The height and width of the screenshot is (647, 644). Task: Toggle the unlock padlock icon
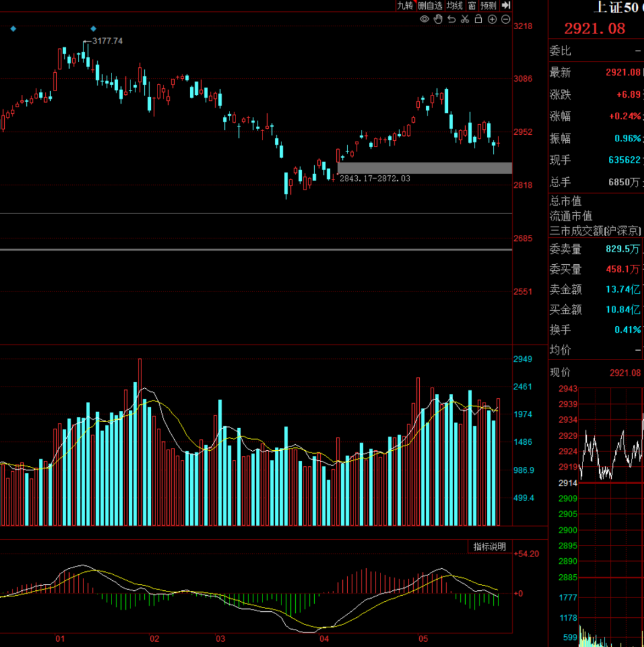[479, 19]
